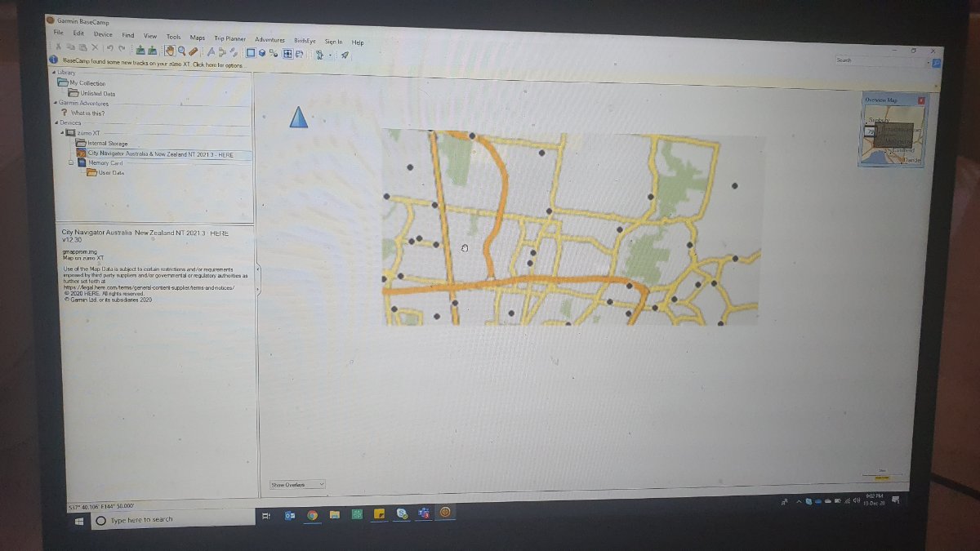Click inside the Overview Map thumbnail
980x551 pixels.
pyautogui.click(x=893, y=135)
